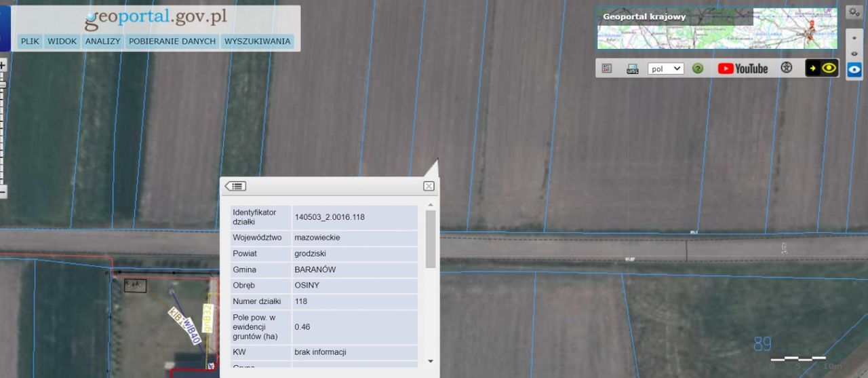Open the WIDOK menu

(x=62, y=41)
